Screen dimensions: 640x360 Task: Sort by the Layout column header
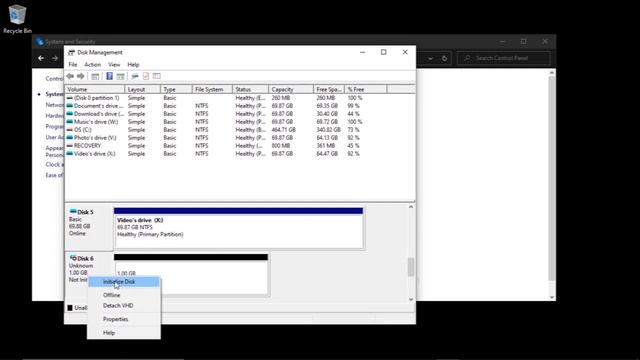pos(142,89)
